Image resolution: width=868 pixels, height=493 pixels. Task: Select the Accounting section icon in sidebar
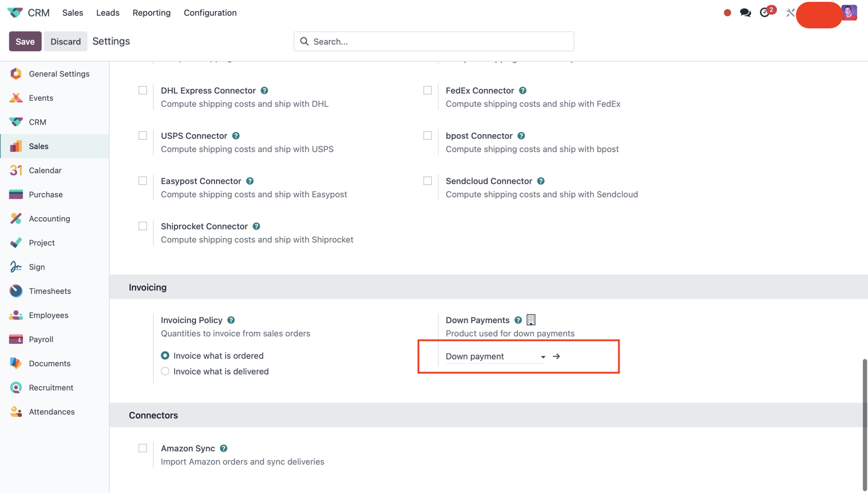point(15,218)
